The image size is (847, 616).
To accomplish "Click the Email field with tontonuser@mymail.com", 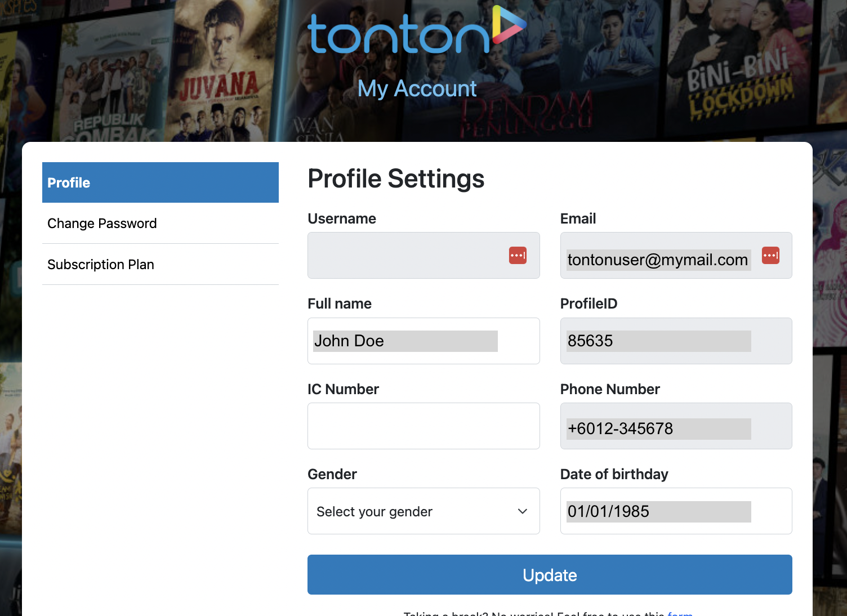I will coord(658,260).
